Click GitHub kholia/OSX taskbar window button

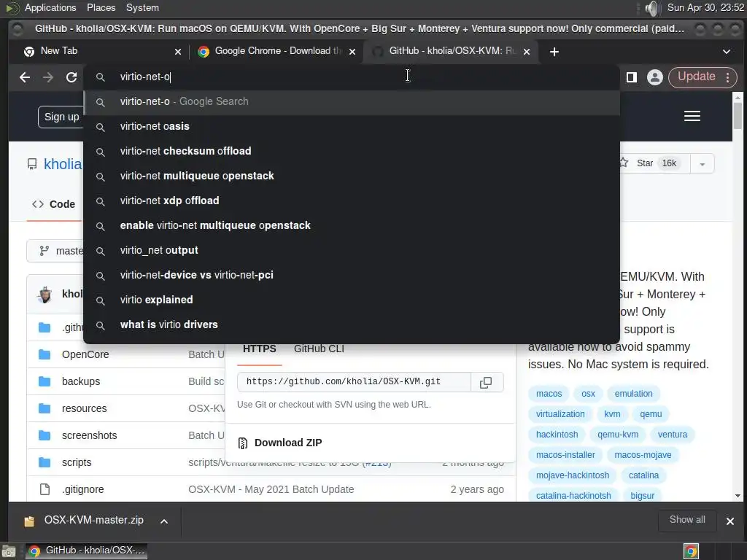(86, 551)
